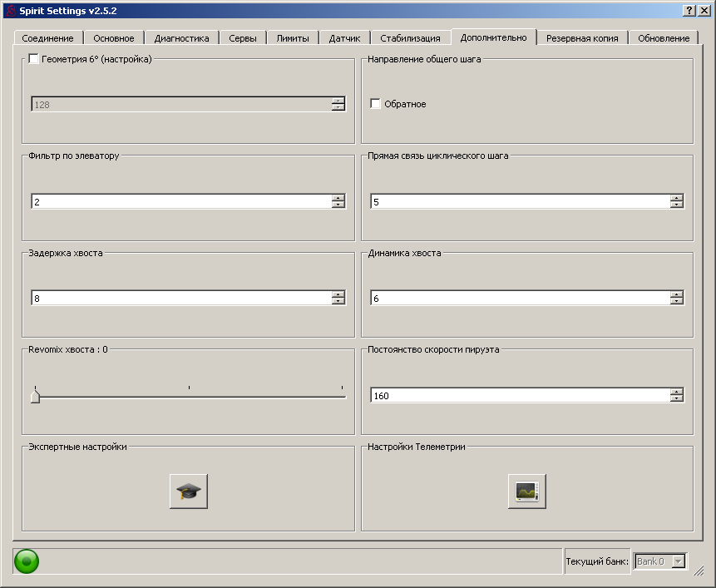Increase Динамика хвоста value with up arrow
716x588 pixels.
pyautogui.click(x=677, y=294)
